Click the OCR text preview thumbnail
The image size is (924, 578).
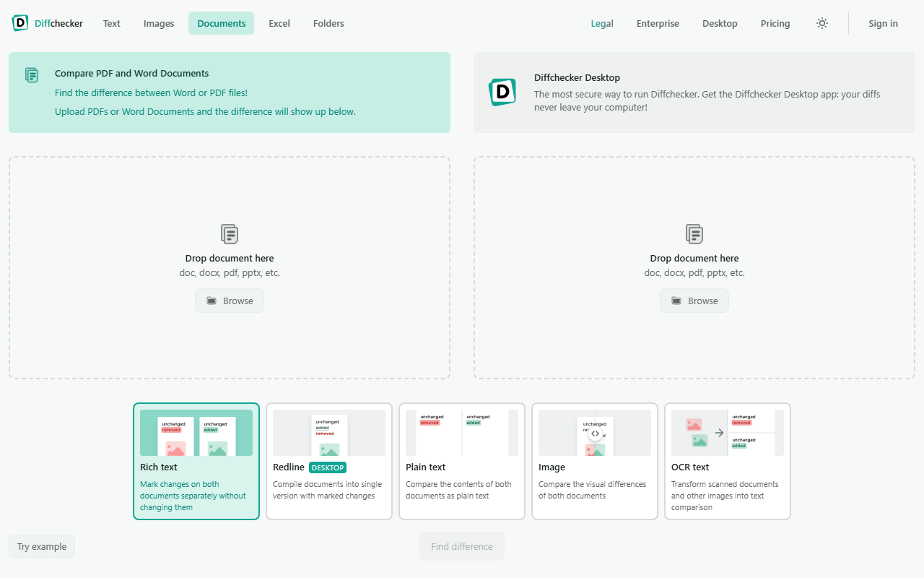point(728,433)
